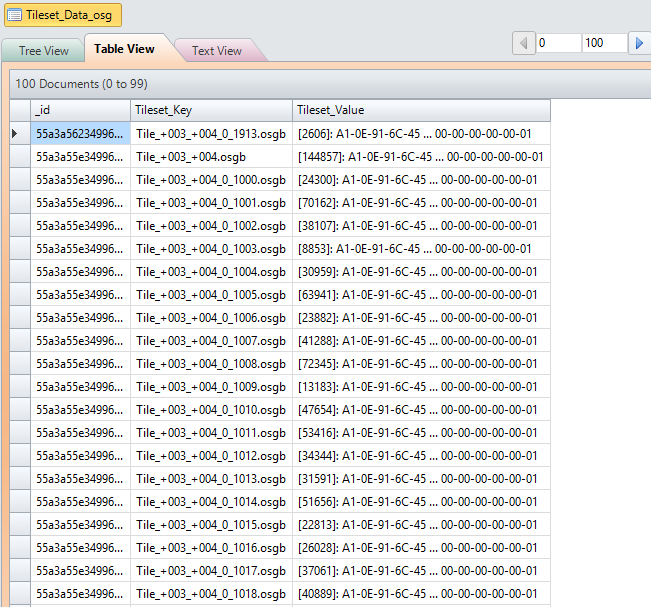Click the value cell starting with [37061]
Image resolution: width=651 pixels, height=607 pixels.
(x=422, y=571)
